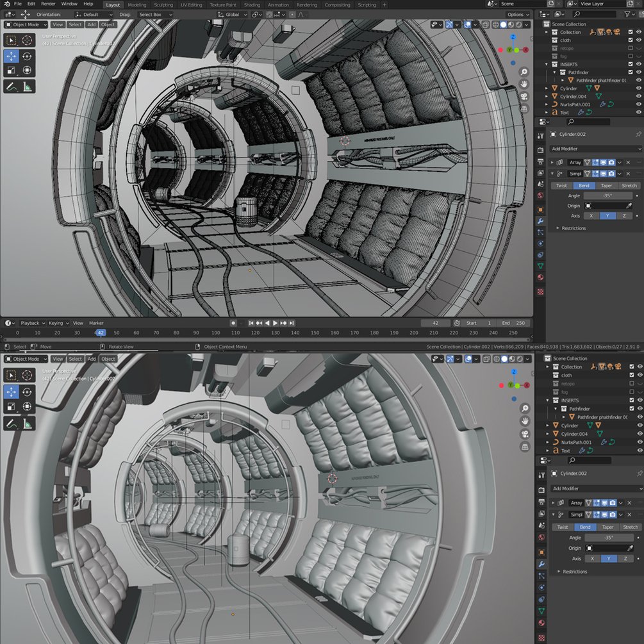Screen dimensions: 644x644
Task: Add a new workspace with plus tab
Action: point(384,5)
